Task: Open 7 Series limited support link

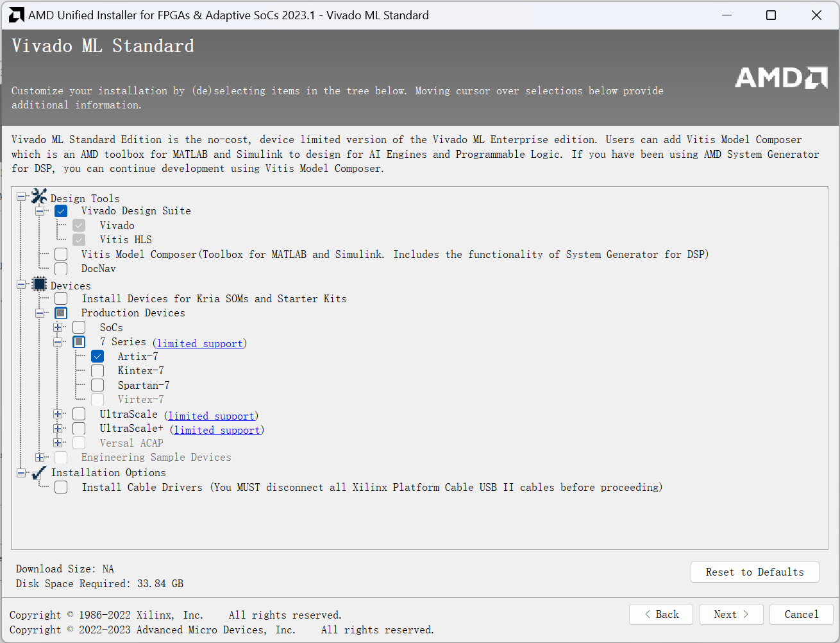Action: 199,343
